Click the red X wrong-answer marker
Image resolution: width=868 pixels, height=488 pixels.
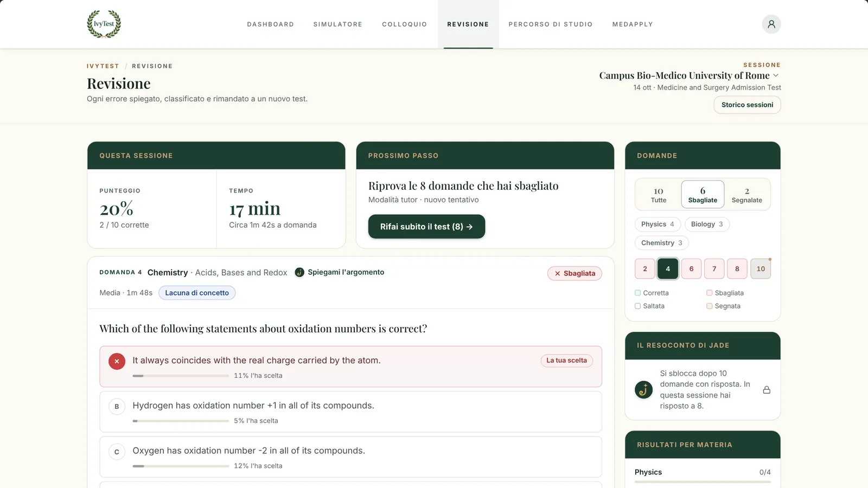point(117,361)
